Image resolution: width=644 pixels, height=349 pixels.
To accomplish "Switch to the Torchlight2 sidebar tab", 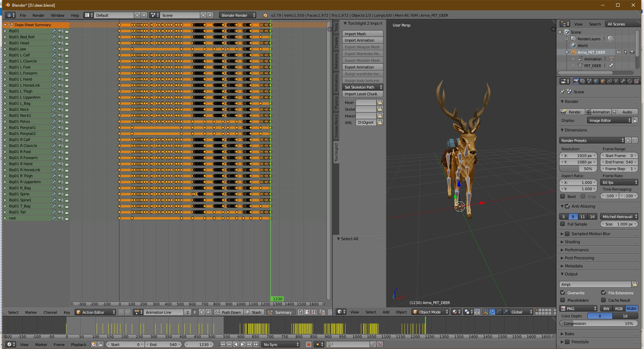I will point(336,152).
